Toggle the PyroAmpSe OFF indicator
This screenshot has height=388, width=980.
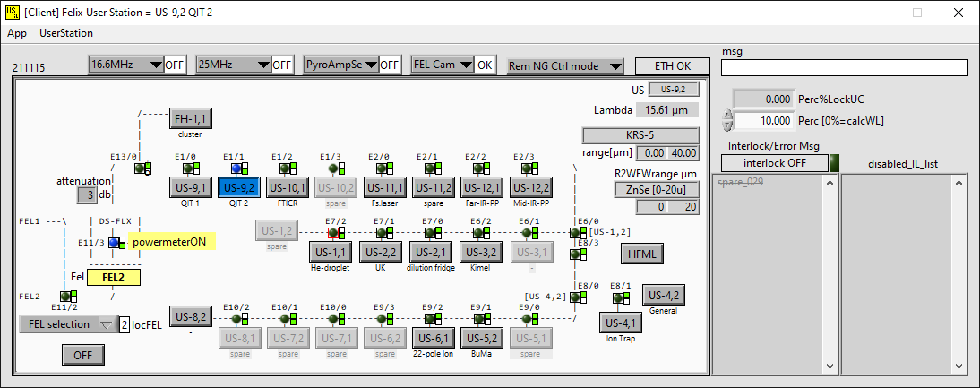[389, 65]
